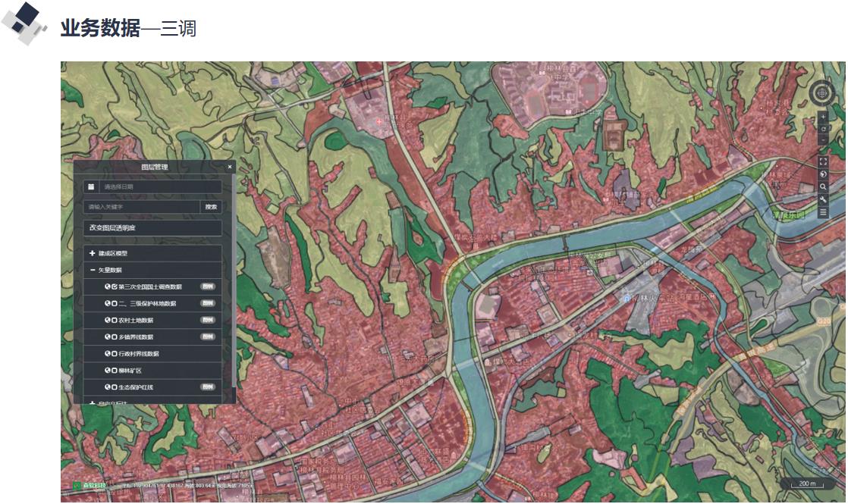848x504 pixels.
Task: Click the 200 m scale bar
Action: click(x=808, y=484)
